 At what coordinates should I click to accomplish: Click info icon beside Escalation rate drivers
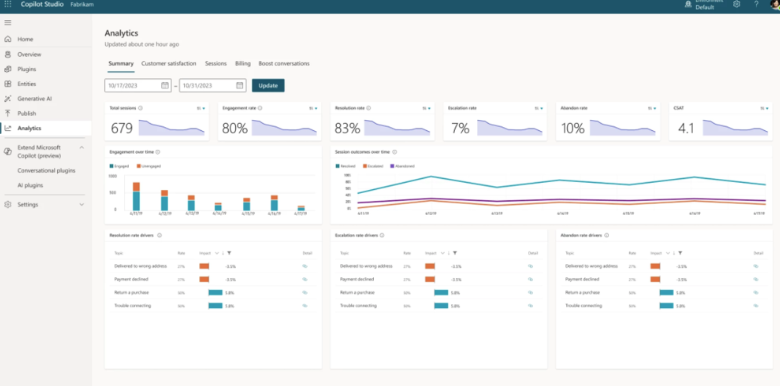(381, 235)
